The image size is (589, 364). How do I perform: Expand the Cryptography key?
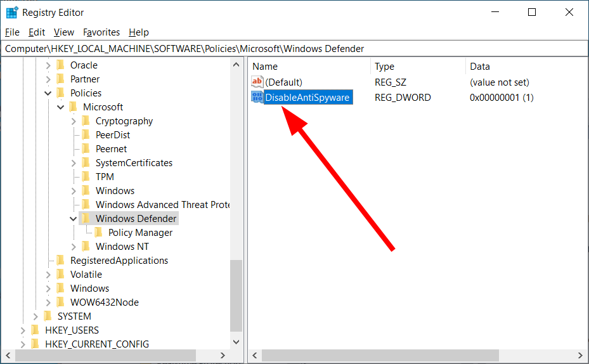74,121
